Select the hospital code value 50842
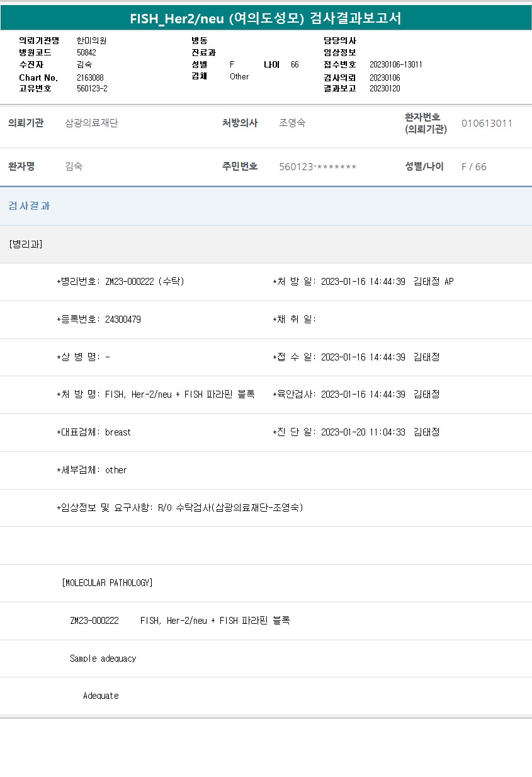Screen dimensions: 532x777 point(86,52)
